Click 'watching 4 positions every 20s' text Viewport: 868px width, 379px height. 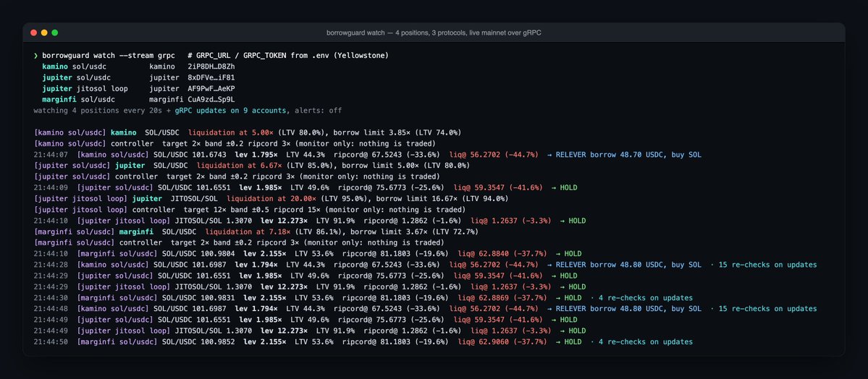click(x=98, y=111)
